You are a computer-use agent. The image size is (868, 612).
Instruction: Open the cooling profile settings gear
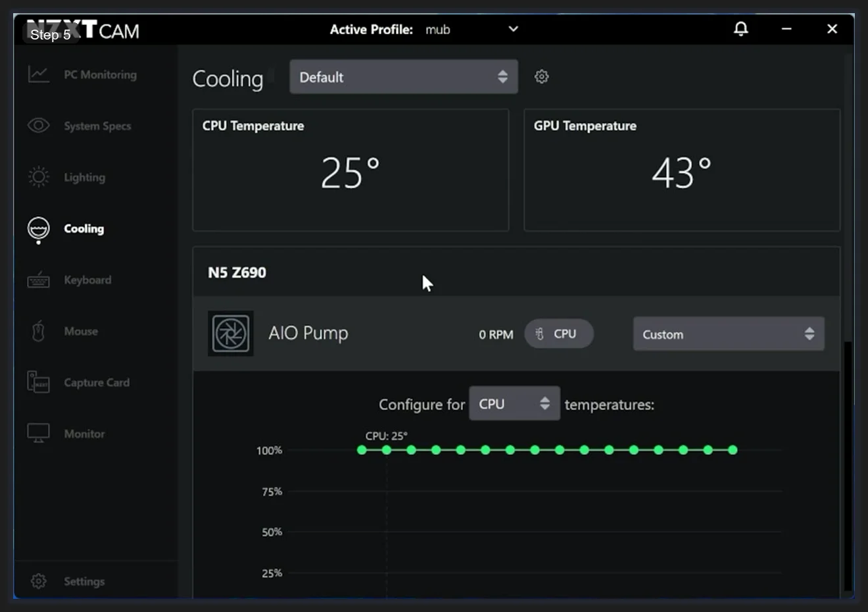(x=541, y=76)
